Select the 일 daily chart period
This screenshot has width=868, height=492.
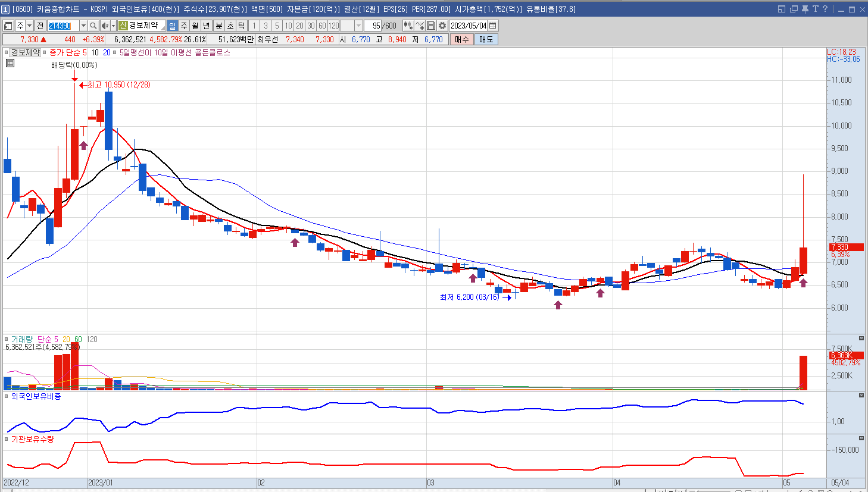point(172,26)
